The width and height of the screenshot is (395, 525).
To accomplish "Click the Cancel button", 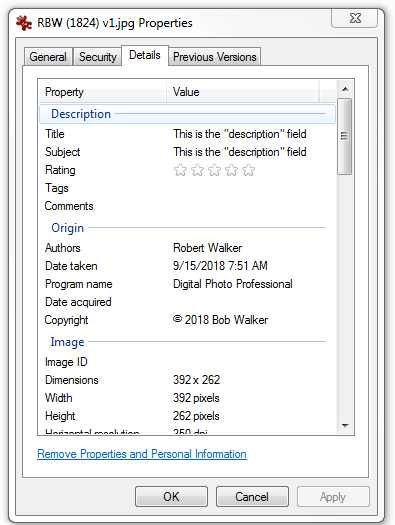I will 252,497.
